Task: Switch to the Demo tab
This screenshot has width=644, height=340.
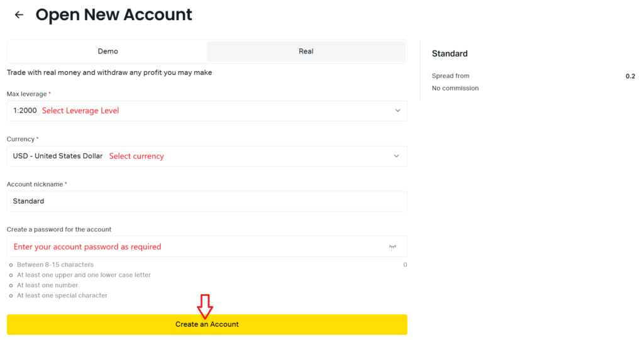Action: (108, 52)
